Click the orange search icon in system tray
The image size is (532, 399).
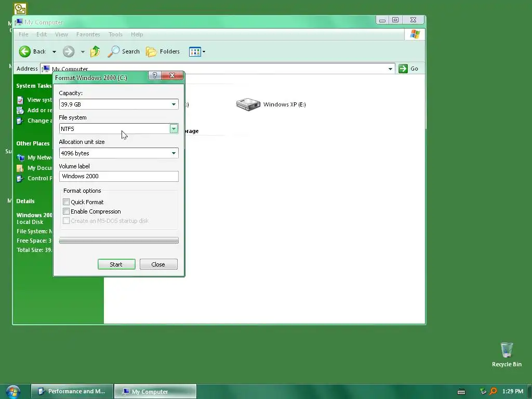494,392
